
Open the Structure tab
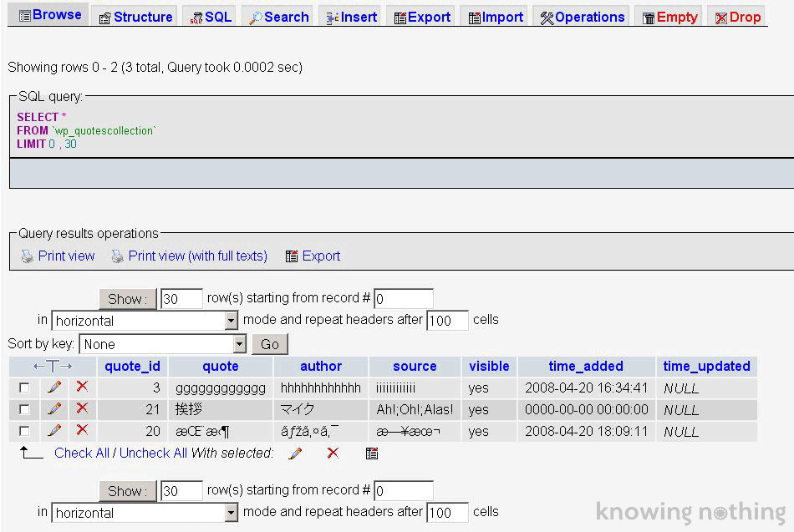pos(135,18)
